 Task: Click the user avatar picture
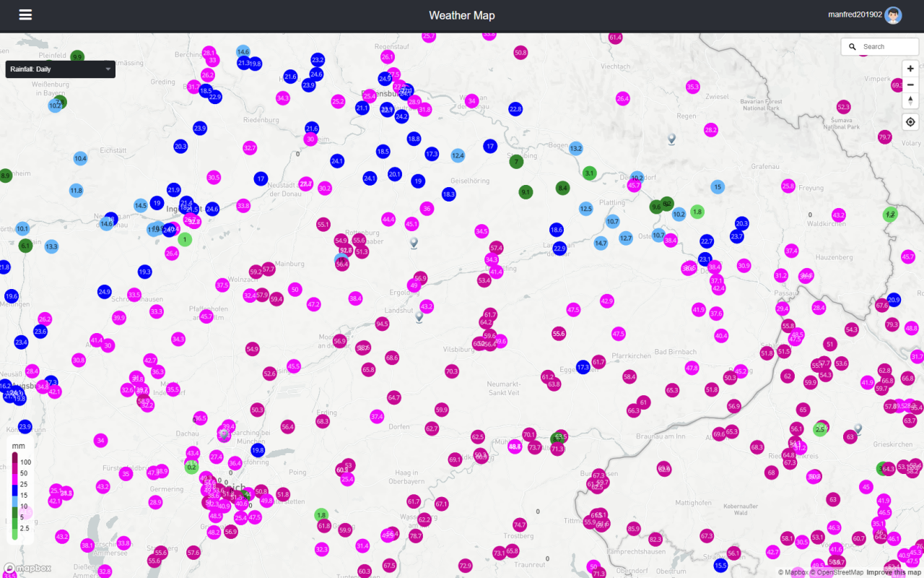pos(893,15)
